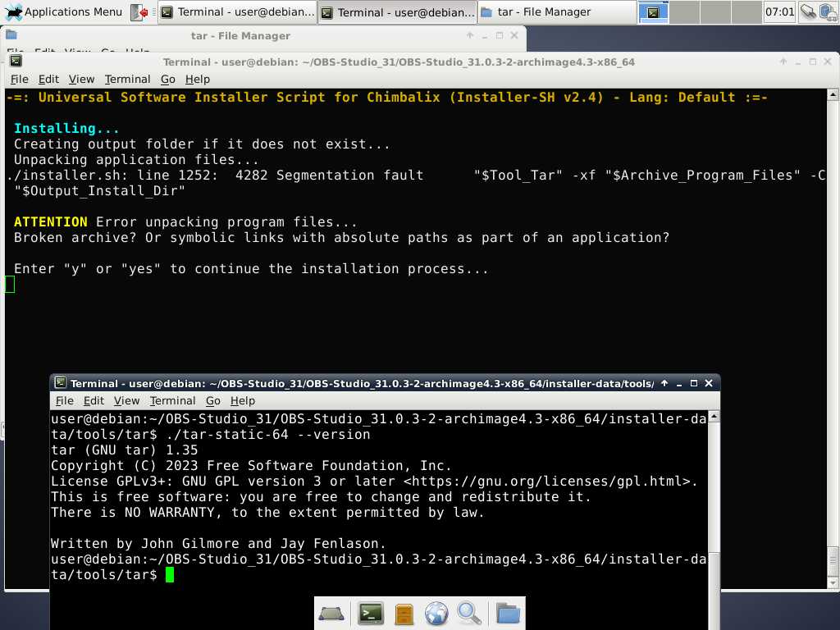Image resolution: width=840 pixels, height=630 pixels.
Task: Click Show Desktop icon in bottom dock
Action: point(331,614)
